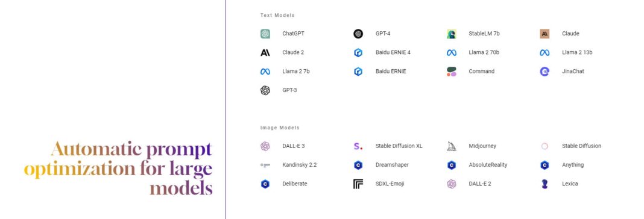Click the StableLM 7b parrot icon
Screen dimensions: 644x219
click(452, 34)
